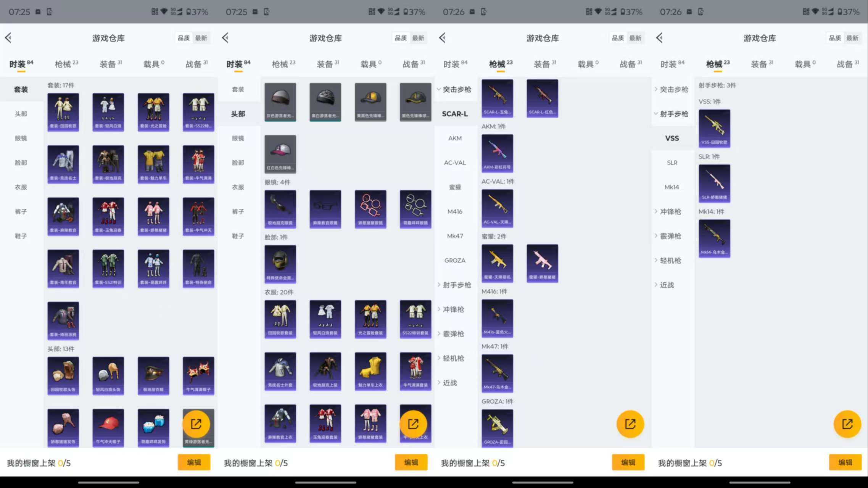This screenshot has height=488, width=868.
Task: Select the VSS weapon category
Action: 672,138
